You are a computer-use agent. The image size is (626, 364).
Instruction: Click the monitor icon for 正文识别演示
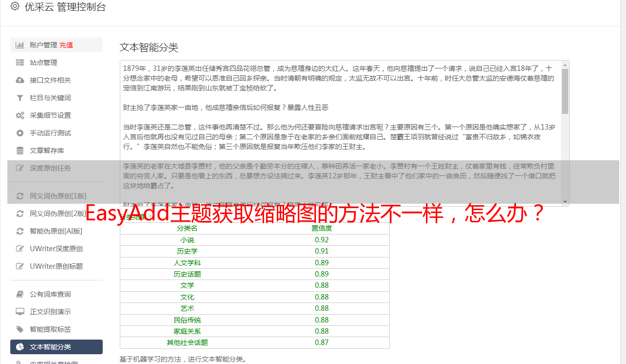pyautogui.click(x=20, y=312)
